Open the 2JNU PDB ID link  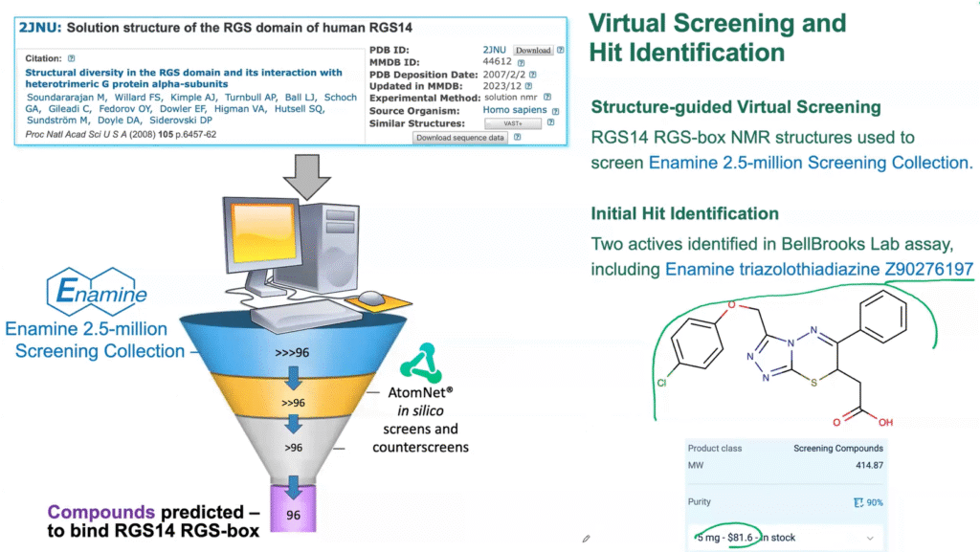[495, 50]
